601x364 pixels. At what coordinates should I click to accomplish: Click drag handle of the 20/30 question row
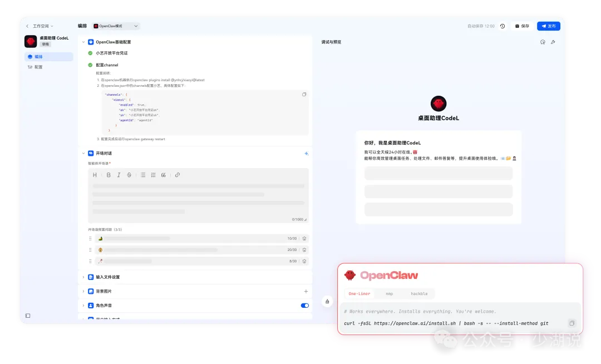tap(91, 250)
